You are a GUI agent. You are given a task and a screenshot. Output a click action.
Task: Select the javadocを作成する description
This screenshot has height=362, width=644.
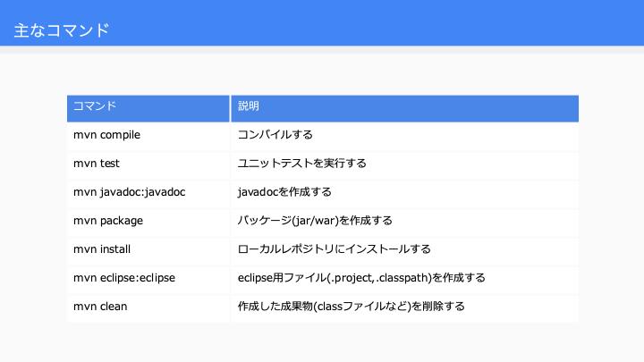coord(284,192)
